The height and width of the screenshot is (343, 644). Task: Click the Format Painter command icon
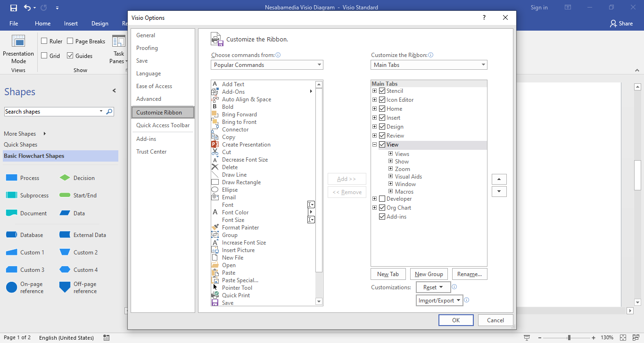tap(215, 228)
